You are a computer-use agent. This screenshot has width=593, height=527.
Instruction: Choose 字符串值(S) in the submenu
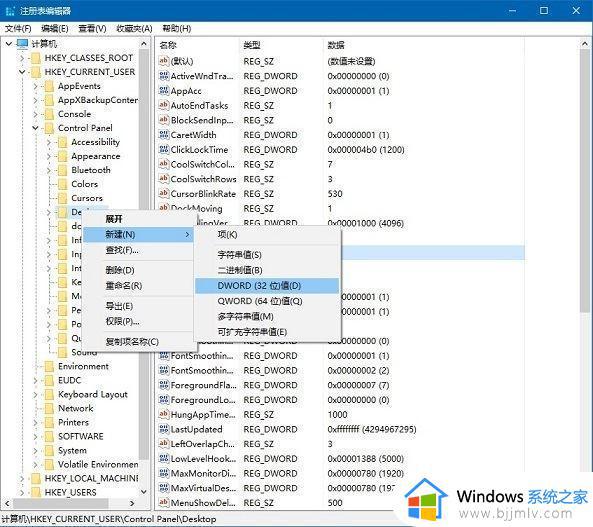click(267, 255)
